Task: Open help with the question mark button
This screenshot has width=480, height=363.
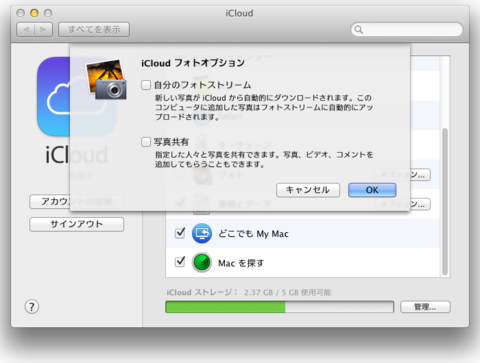Action: [x=32, y=307]
